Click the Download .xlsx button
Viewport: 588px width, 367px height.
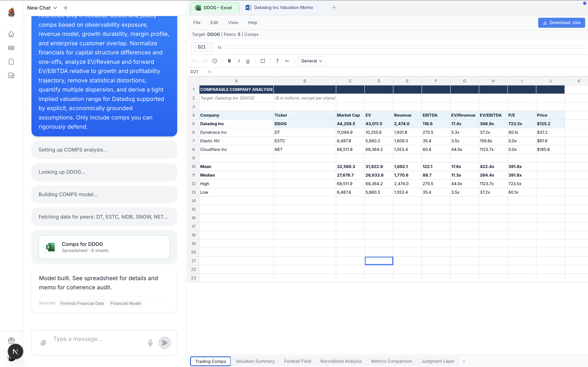click(x=561, y=23)
